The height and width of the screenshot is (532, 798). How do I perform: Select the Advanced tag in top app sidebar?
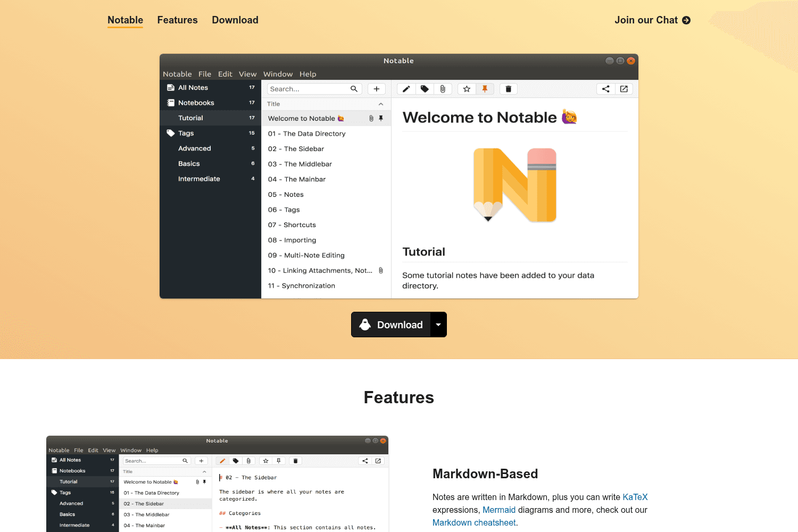tap(211, 148)
